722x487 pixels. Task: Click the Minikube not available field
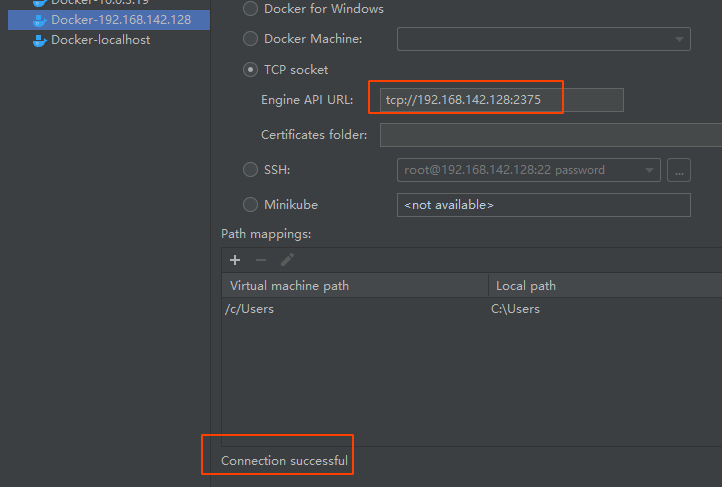543,205
